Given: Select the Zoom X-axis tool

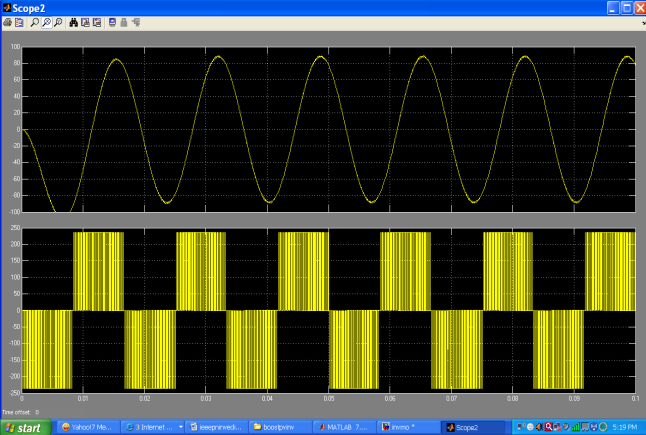Looking at the screenshot, I should pos(46,21).
